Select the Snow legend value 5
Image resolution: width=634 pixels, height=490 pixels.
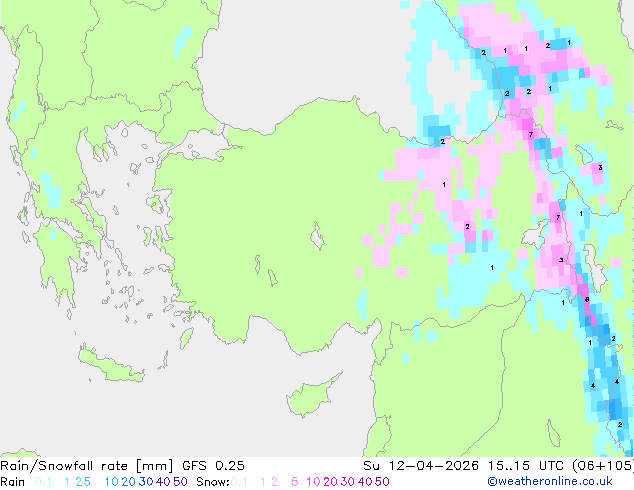(x=295, y=482)
